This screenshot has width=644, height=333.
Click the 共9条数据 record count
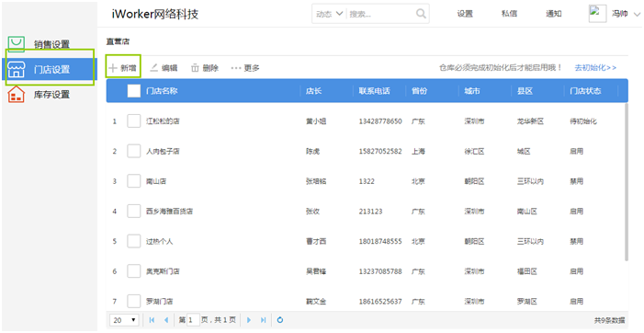tap(609, 320)
